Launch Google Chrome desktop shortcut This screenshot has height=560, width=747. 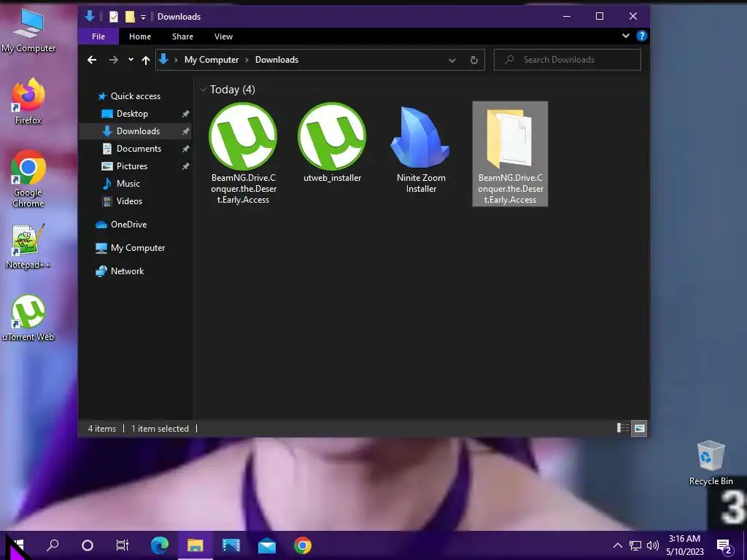click(28, 179)
